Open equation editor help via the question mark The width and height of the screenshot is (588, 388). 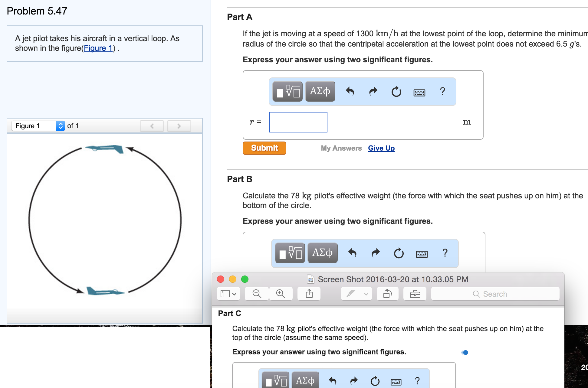coord(442,91)
